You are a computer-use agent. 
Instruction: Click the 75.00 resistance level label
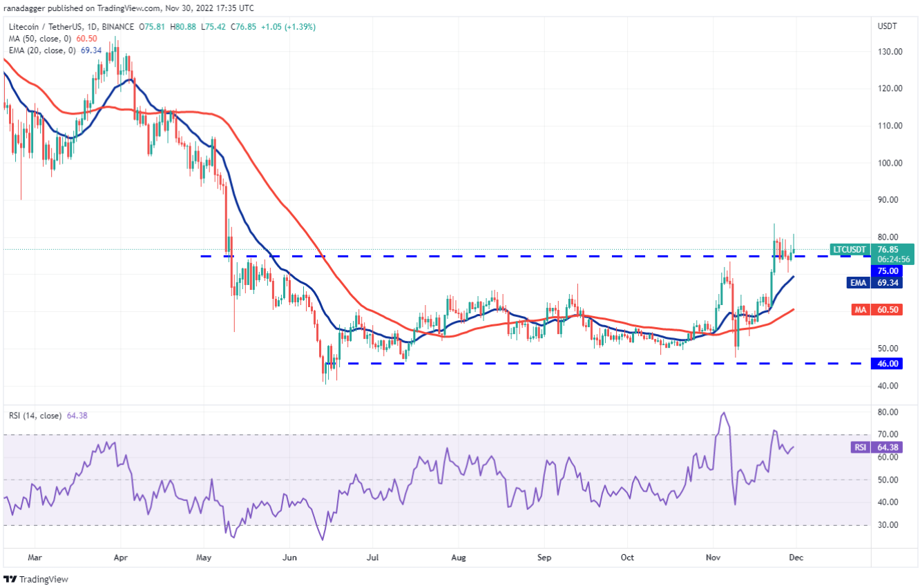(888, 271)
